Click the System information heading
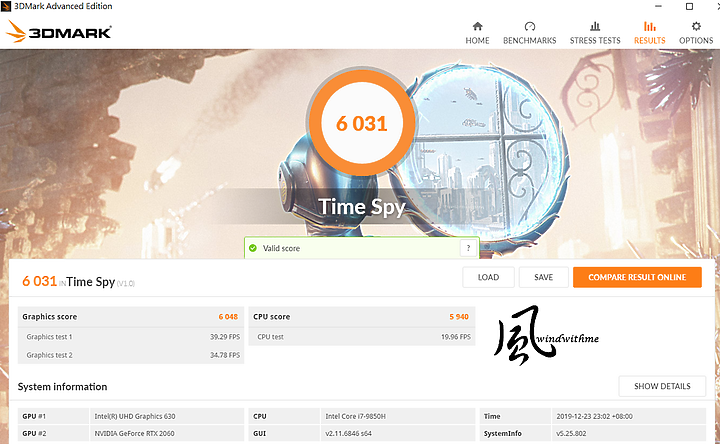The height and width of the screenshot is (444, 720). click(62, 387)
